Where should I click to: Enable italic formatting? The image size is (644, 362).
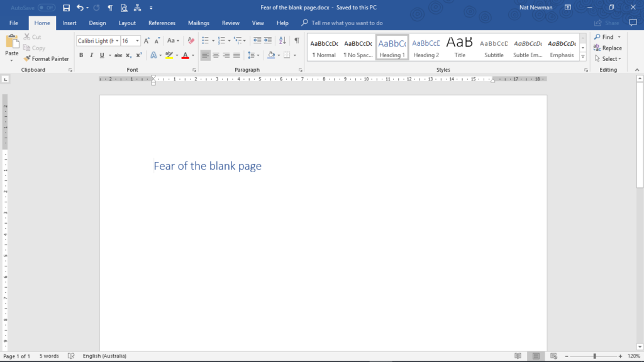click(x=91, y=55)
